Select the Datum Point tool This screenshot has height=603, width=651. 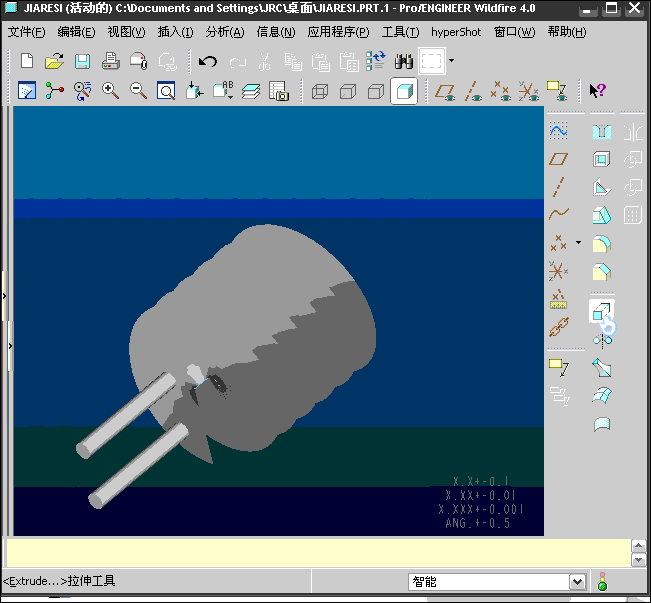click(558, 243)
